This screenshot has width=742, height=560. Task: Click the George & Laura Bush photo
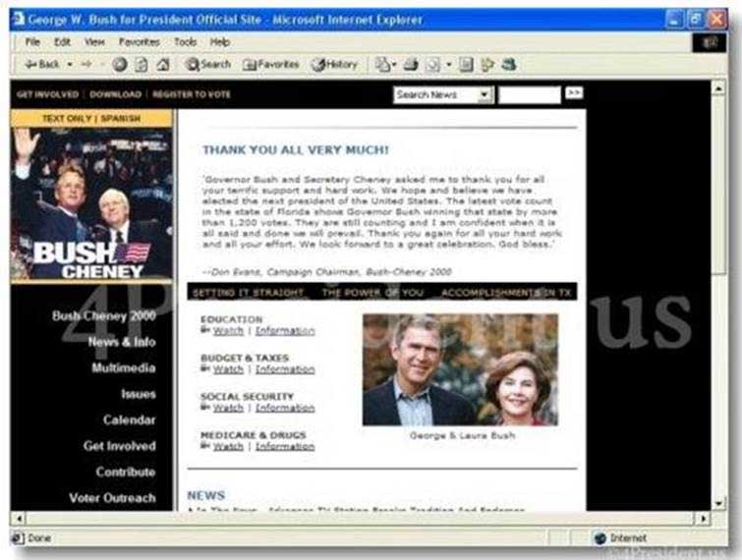tap(461, 369)
